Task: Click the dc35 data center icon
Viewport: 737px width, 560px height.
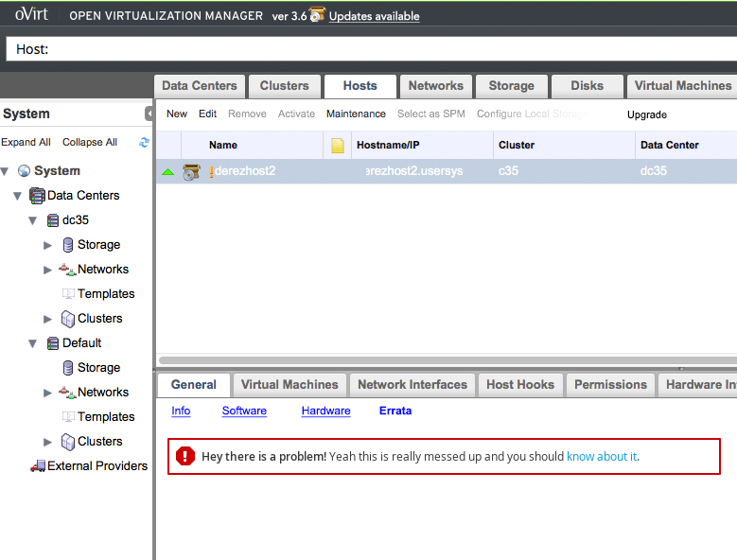Action: [x=53, y=219]
